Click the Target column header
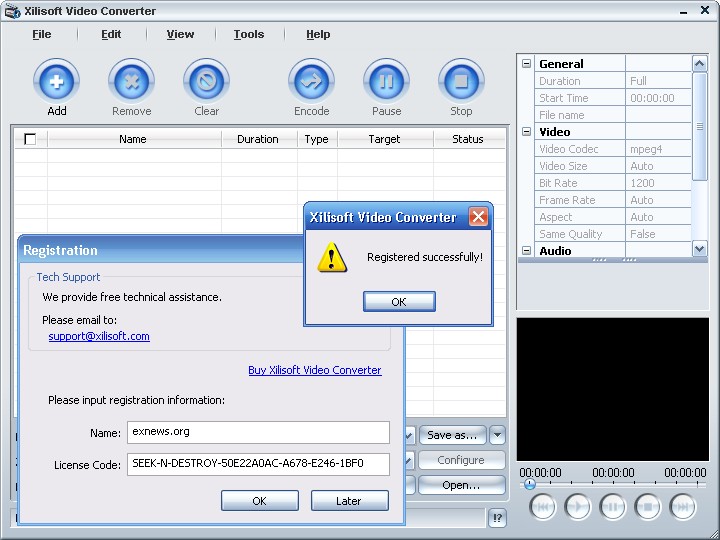Image resolution: width=720 pixels, height=540 pixels. pyautogui.click(x=385, y=139)
